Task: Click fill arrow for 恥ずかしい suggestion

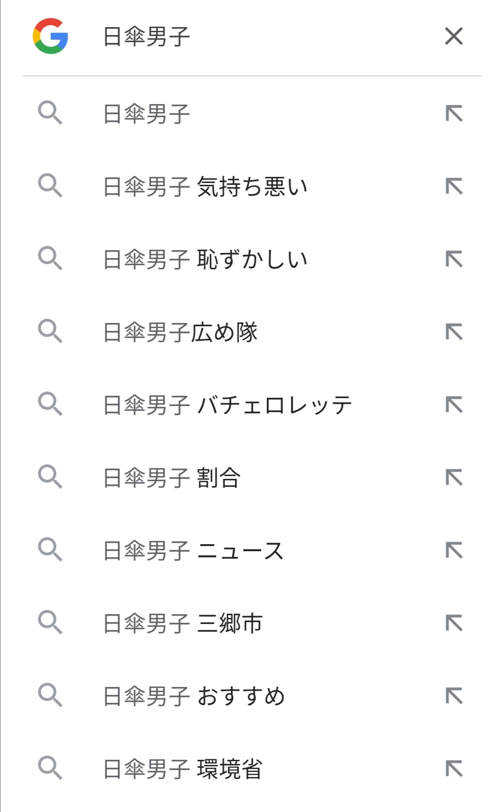Action: coord(454,259)
